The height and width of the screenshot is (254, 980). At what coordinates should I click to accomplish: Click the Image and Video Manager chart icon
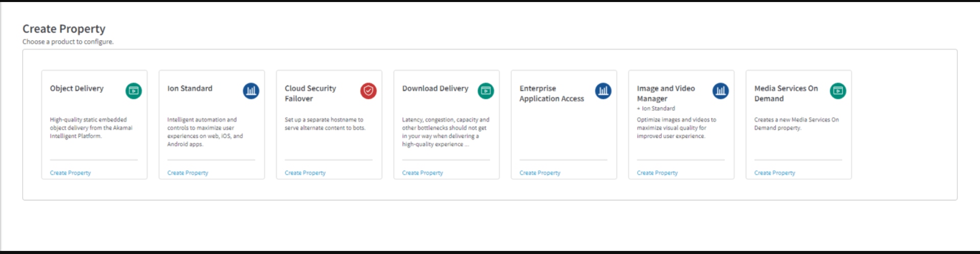pos(721,91)
